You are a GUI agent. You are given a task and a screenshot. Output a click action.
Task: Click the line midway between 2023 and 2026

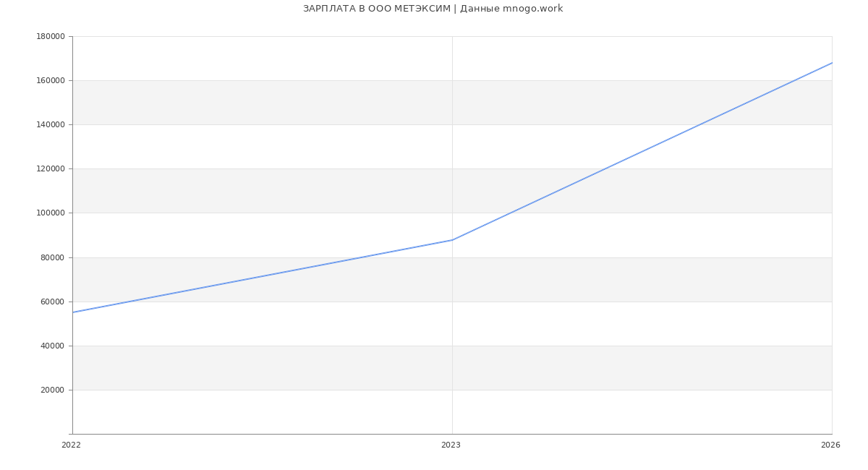[x=642, y=151]
